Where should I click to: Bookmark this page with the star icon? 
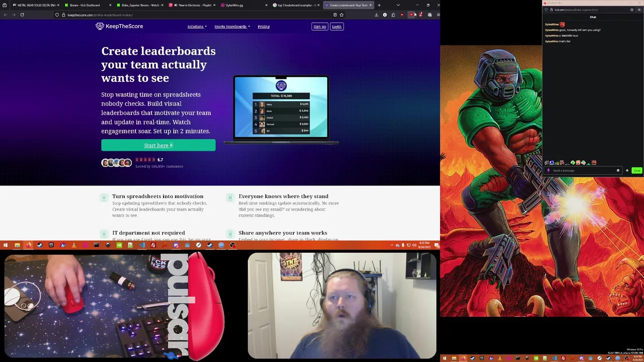click(342, 15)
